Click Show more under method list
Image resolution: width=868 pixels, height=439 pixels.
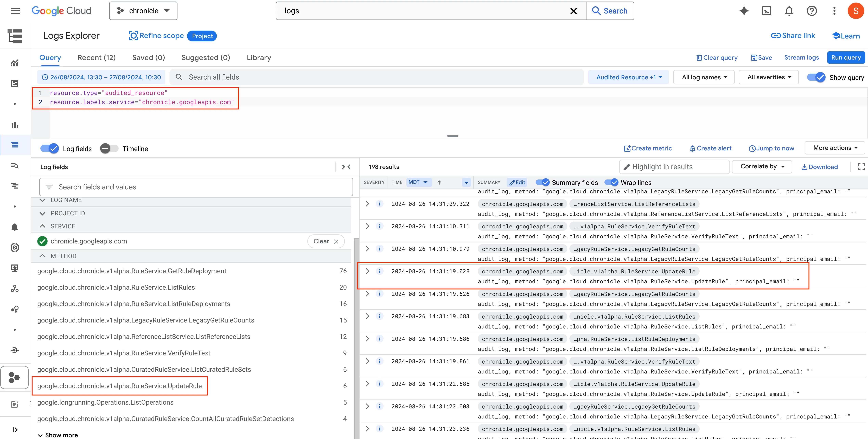click(58, 435)
